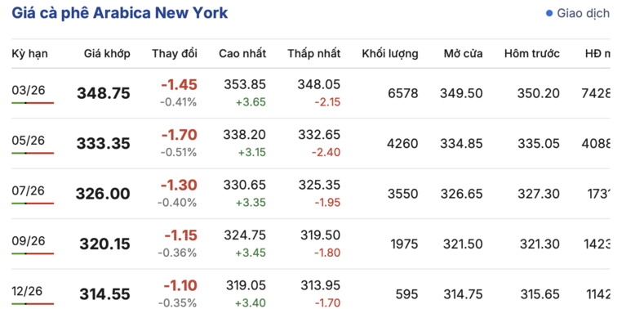Click the -1.30 change value for 07/26
Viewport: 644px width, 309px height.
179,185
